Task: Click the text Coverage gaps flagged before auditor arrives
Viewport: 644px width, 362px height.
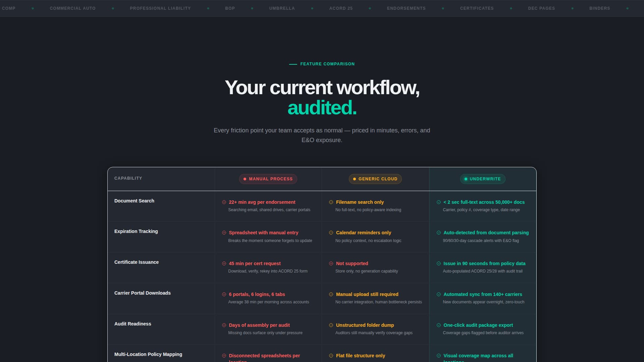Action: [483, 333]
